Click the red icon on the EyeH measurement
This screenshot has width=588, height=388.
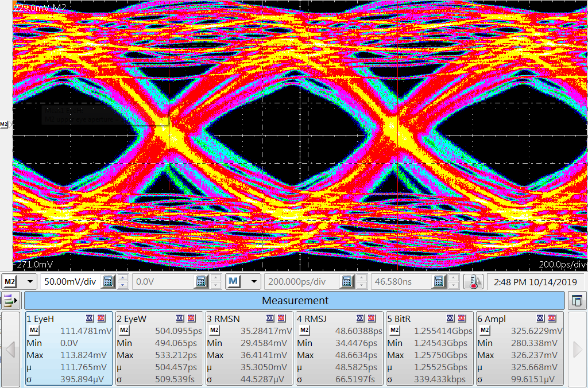pos(100,319)
